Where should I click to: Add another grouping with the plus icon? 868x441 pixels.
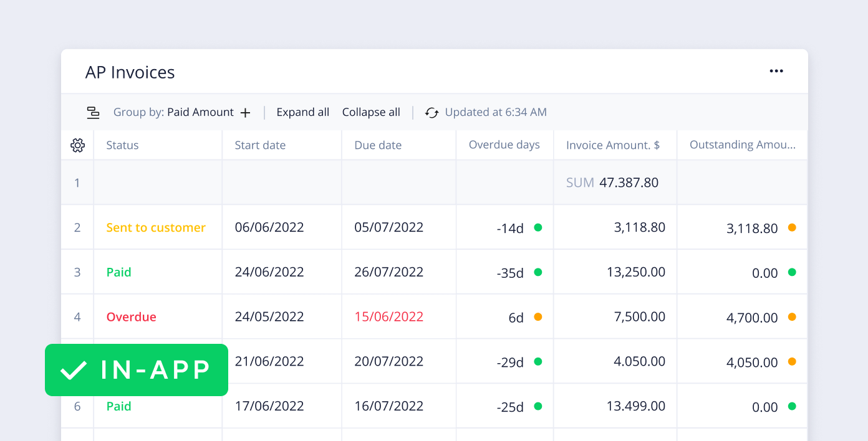tap(246, 112)
